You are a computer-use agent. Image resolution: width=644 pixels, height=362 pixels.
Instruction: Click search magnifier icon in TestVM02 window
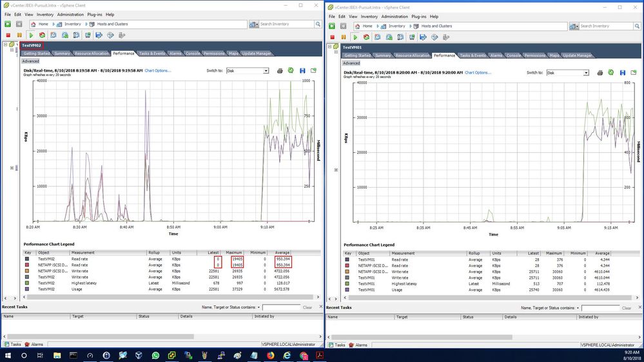[x=318, y=25]
